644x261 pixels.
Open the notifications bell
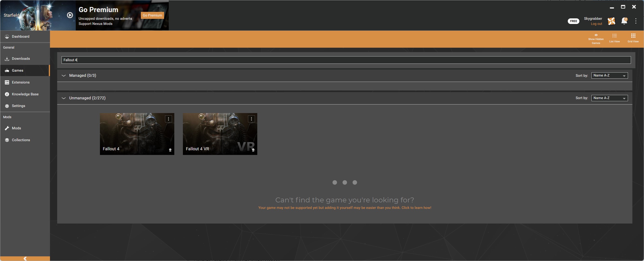pos(624,21)
